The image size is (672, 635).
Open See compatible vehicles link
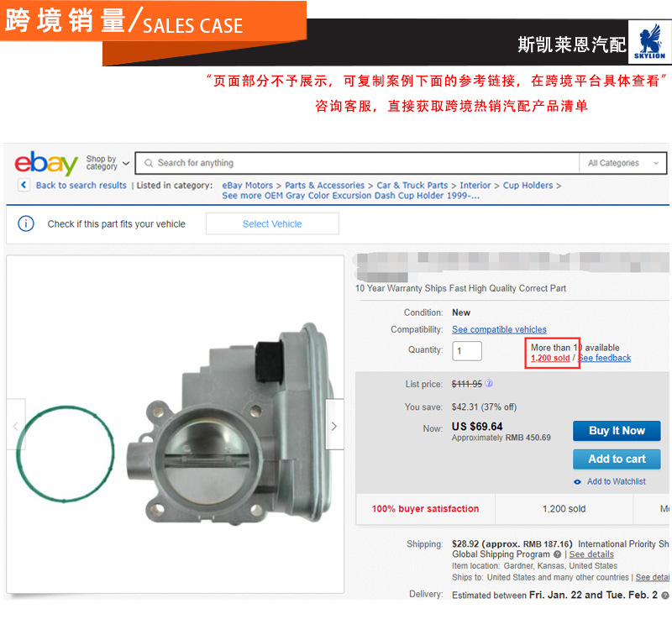(499, 329)
